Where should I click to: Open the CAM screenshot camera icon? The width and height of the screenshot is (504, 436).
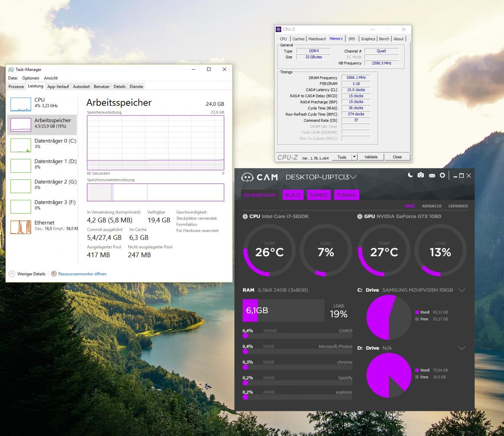pos(421,175)
